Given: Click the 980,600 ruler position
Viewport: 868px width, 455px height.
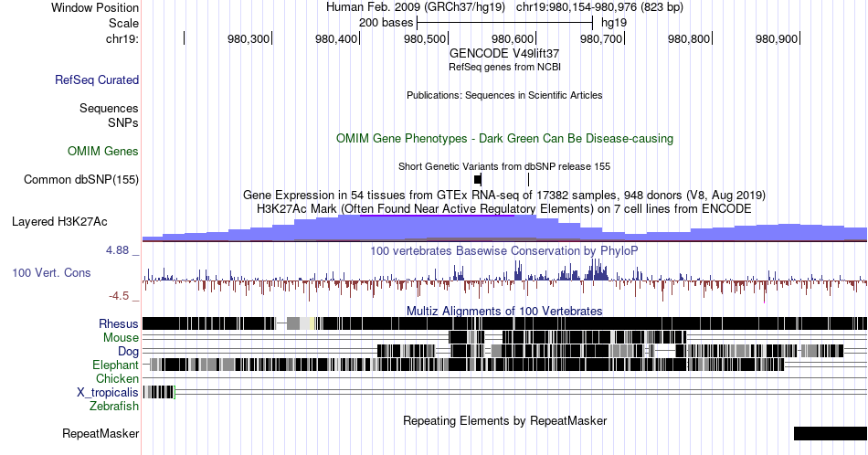Looking at the screenshot, I should click(x=513, y=38).
